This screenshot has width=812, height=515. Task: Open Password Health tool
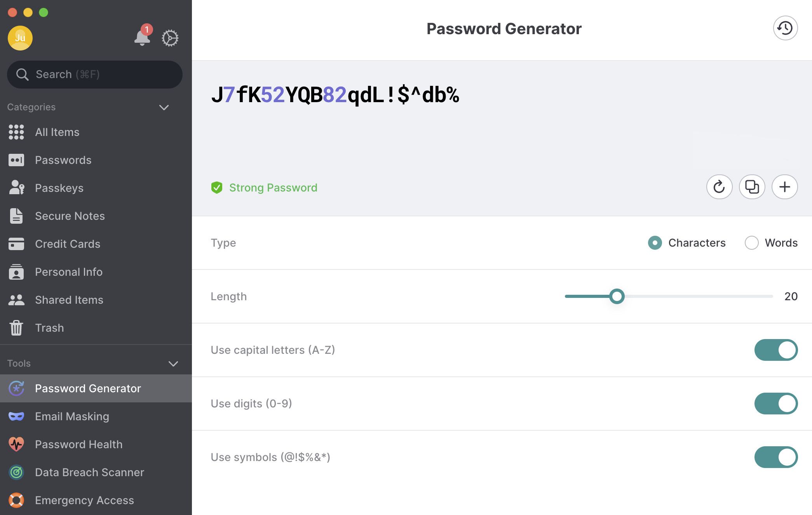tap(78, 444)
